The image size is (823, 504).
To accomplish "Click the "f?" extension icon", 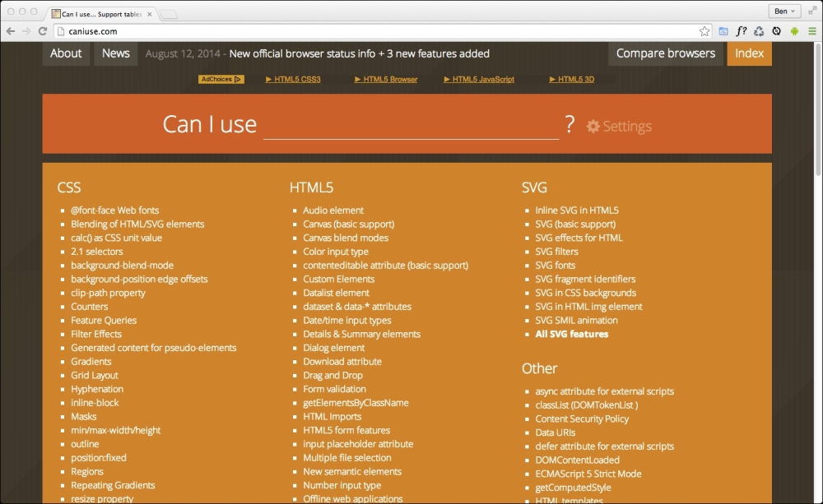I will coord(741,30).
